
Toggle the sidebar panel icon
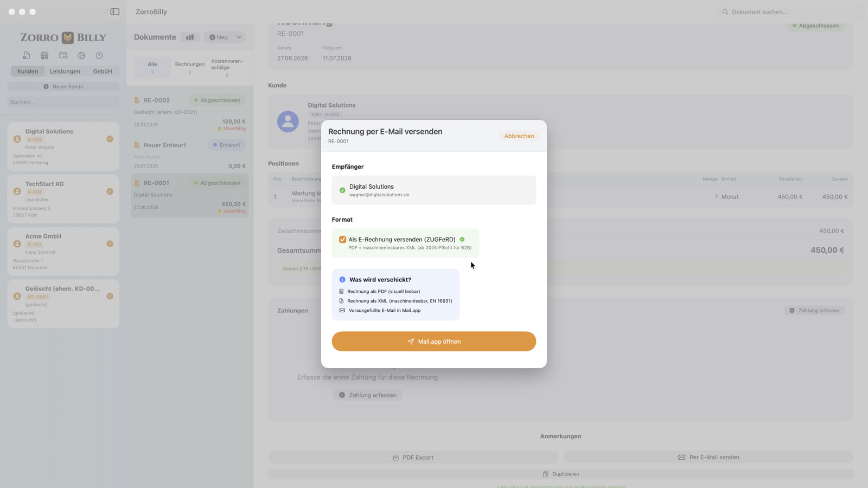click(114, 11)
